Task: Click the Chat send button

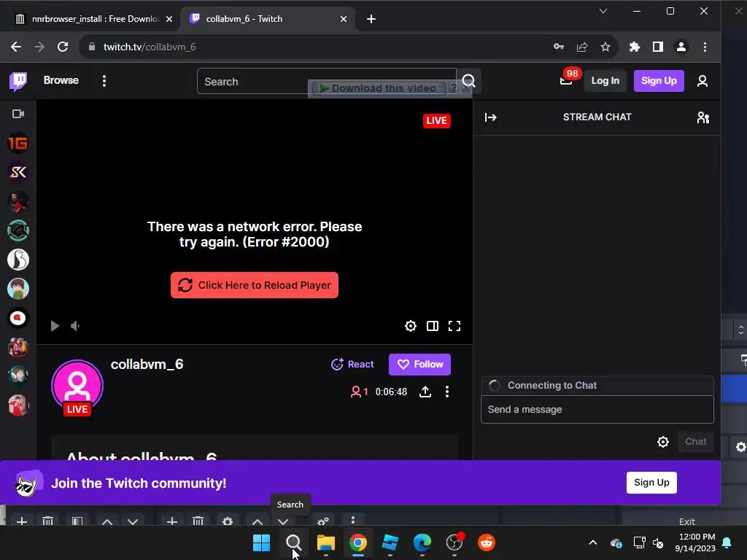Action: (695, 442)
